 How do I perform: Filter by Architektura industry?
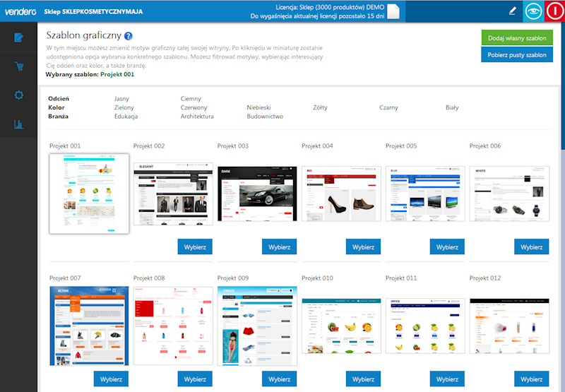pyautogui.click(x=197, y=117)
